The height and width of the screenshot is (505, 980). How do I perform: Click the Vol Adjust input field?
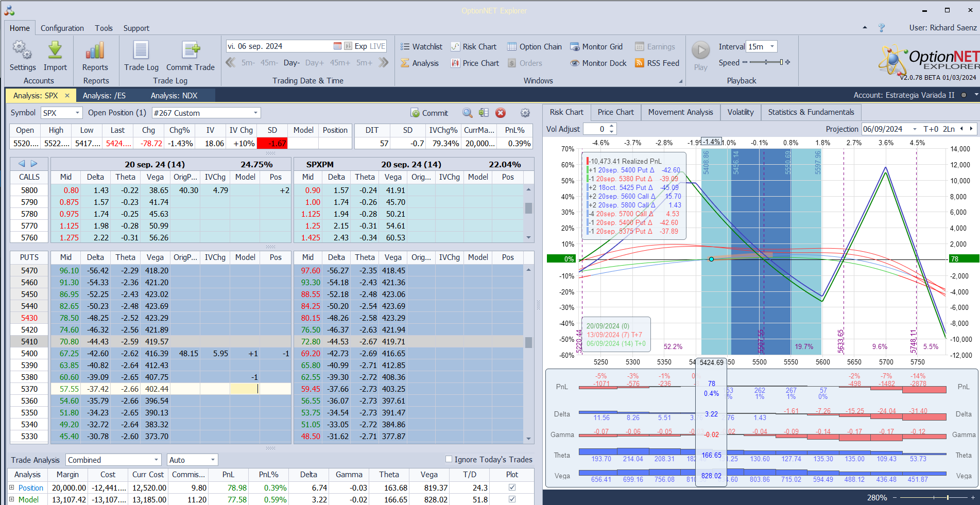coord(595,129)
